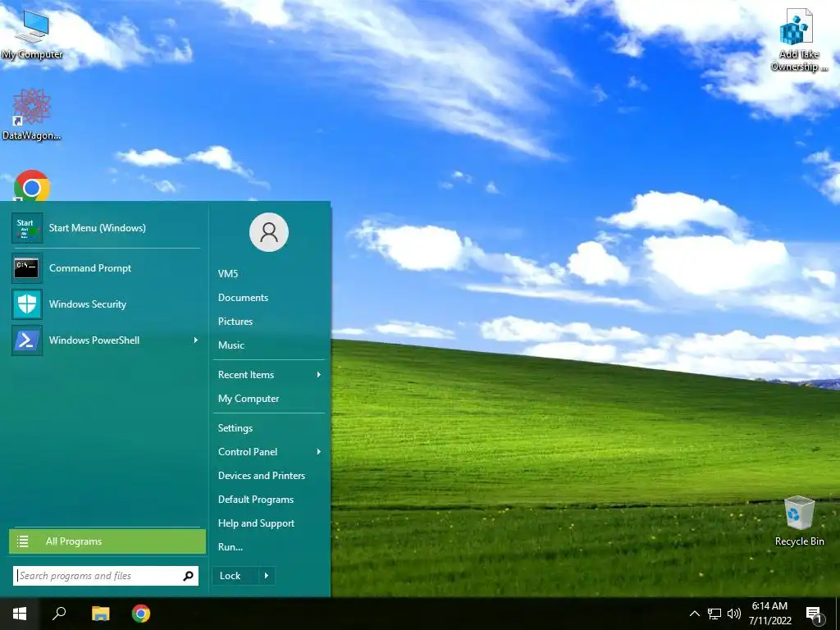Open File Explorer from the taskbar
This screenshot has width=840, height=630.
click(x=100, y=614)
